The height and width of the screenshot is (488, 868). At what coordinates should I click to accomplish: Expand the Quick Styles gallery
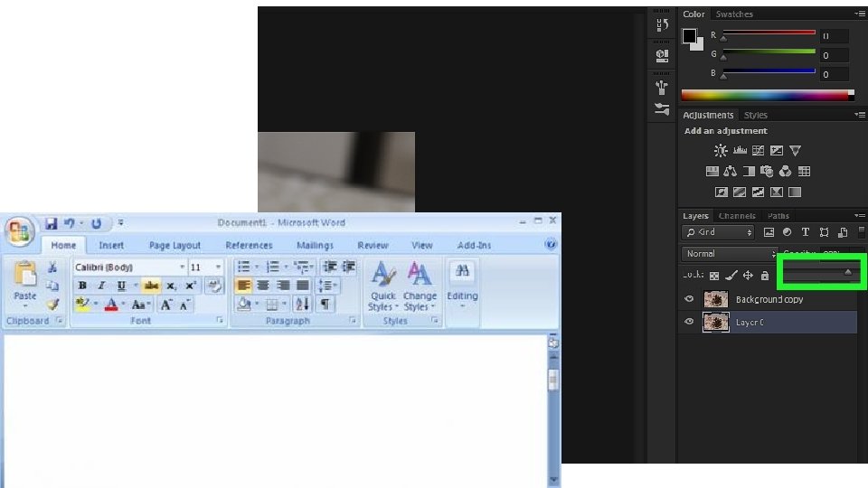pos(383,286)
